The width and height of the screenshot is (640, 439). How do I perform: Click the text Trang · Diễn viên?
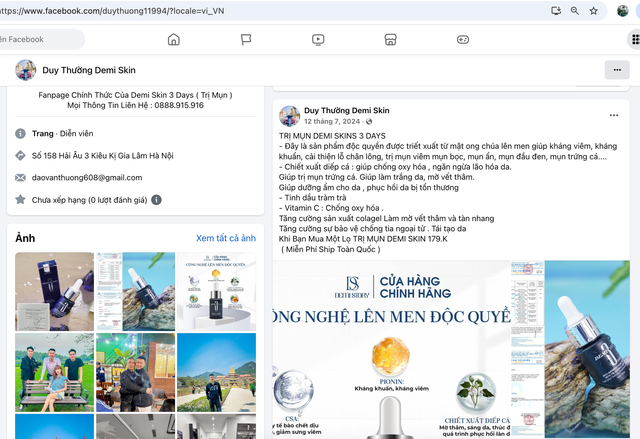coord(62,134)
